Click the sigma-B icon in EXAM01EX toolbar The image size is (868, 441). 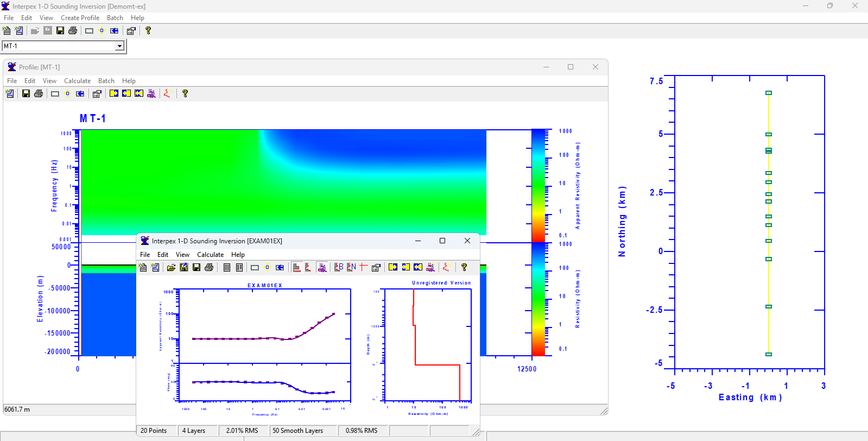point(339,267)
